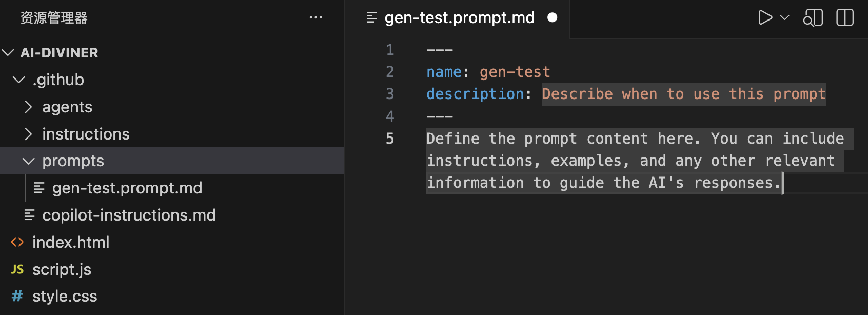Expand the agents folder
The height and width of the screenshot is (315, 868).
coord(28,107)
